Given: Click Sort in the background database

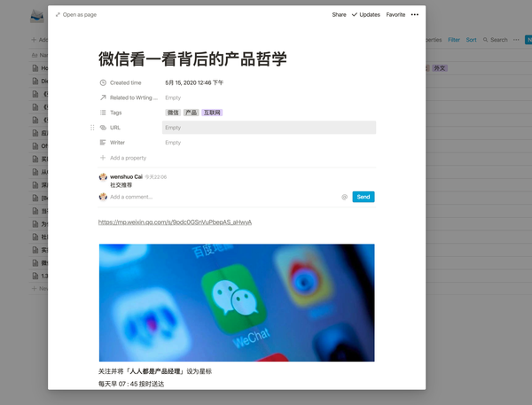Looking at the screenshot, I should pyautogui.click(x=472, y=40).
